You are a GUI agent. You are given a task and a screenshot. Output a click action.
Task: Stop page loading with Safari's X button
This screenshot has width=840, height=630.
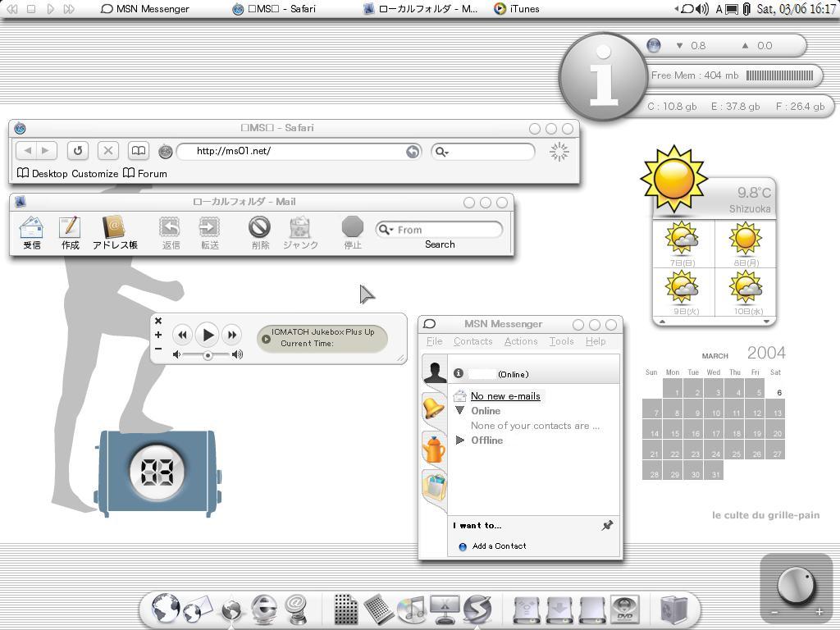[108, 151]
